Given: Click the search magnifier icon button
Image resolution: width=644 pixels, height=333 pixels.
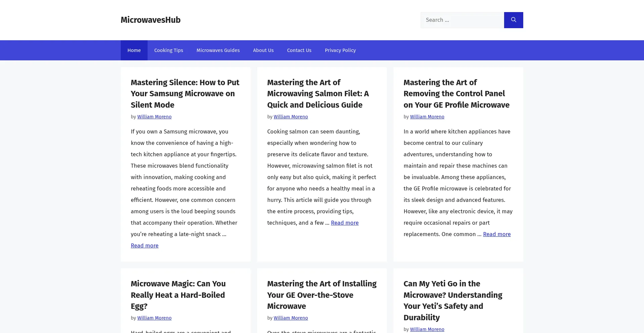Looking at the screenshot, I should (x=513, y=20).
